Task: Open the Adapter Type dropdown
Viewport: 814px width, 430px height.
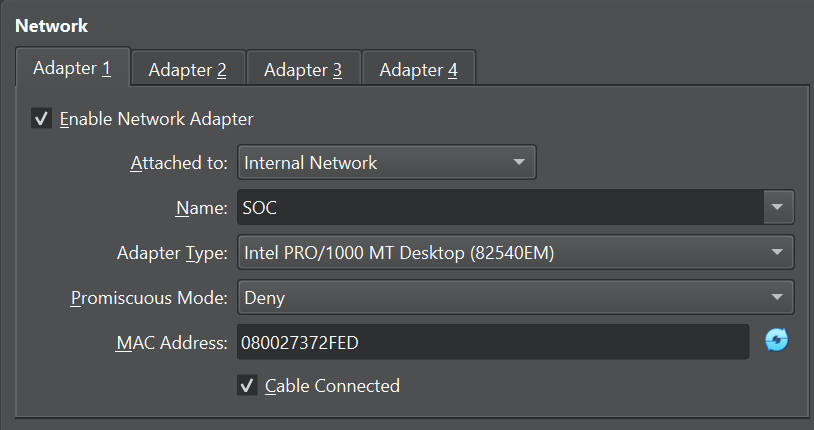Action: pos(515,253)
